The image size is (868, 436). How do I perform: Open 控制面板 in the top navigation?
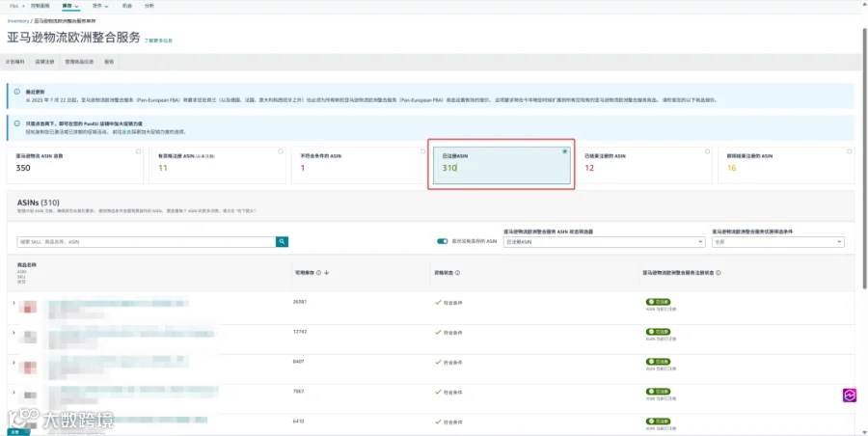40,6
